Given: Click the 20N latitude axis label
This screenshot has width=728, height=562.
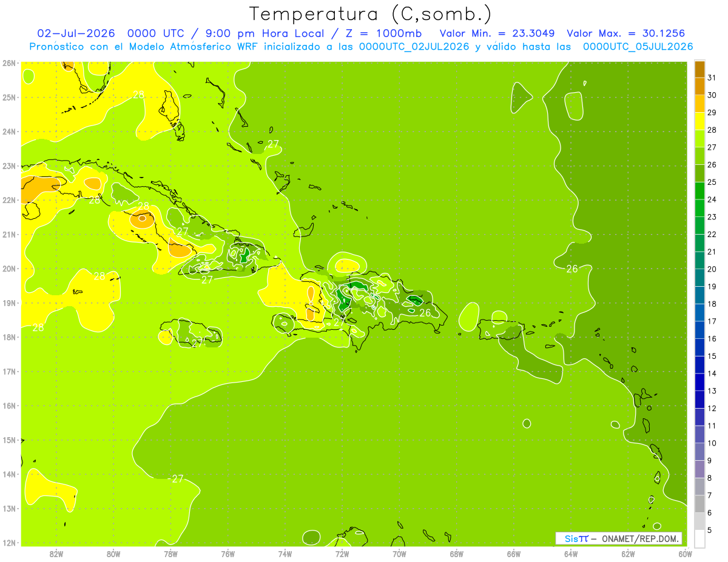Looking at the screenshot, I should coord(8,269).
